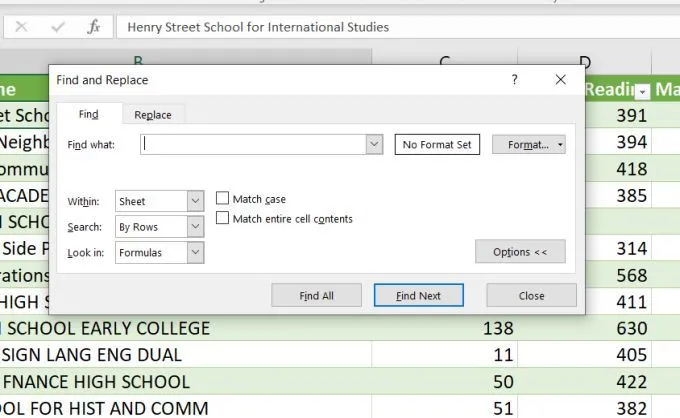Select the cell with value 405
Viewport: 680px width, 418px height.
(x=585, y=355)
